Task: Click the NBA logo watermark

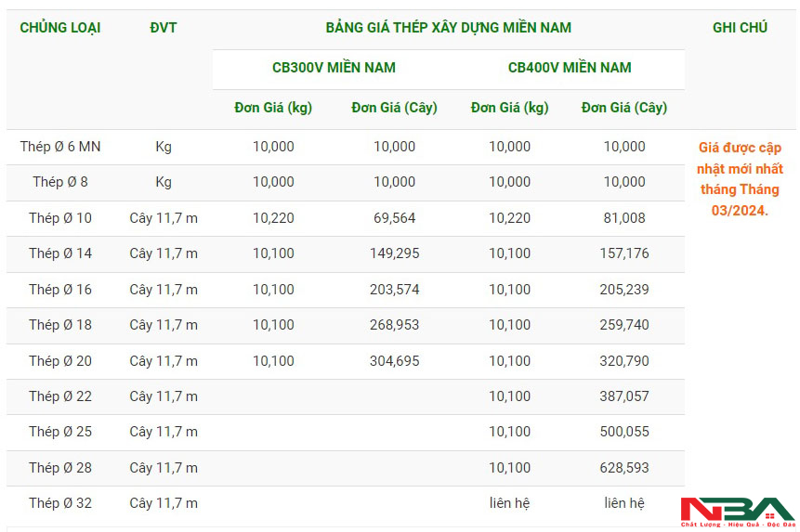Action: coord(738,512)
